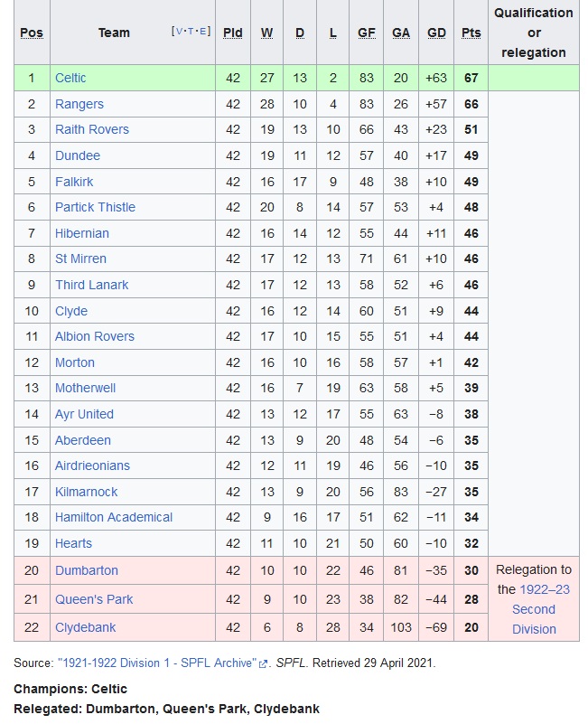Image resolution: width=588 pixels, height=724 pixels.
Task: Open the Third Lanark link
Action: click(92, 285)
